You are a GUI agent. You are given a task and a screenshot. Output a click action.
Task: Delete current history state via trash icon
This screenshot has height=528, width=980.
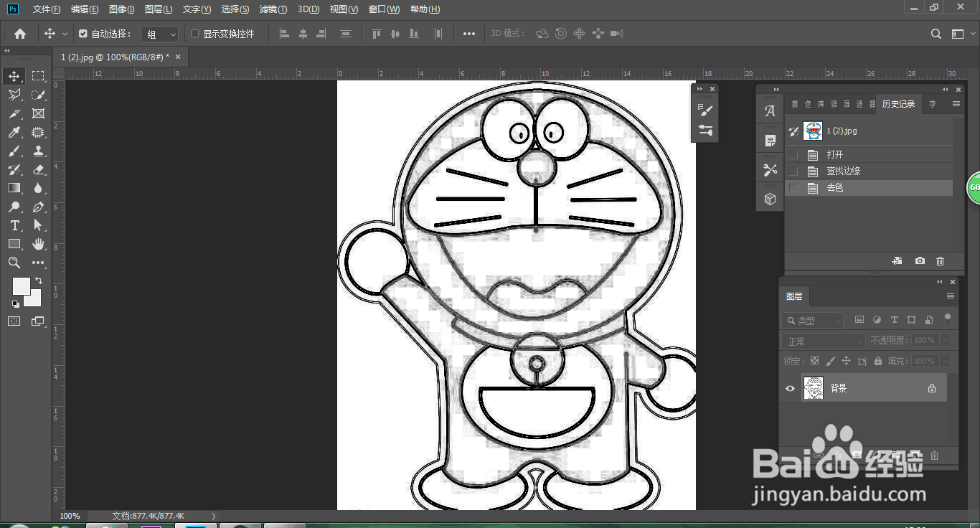[x=940, y=260]
